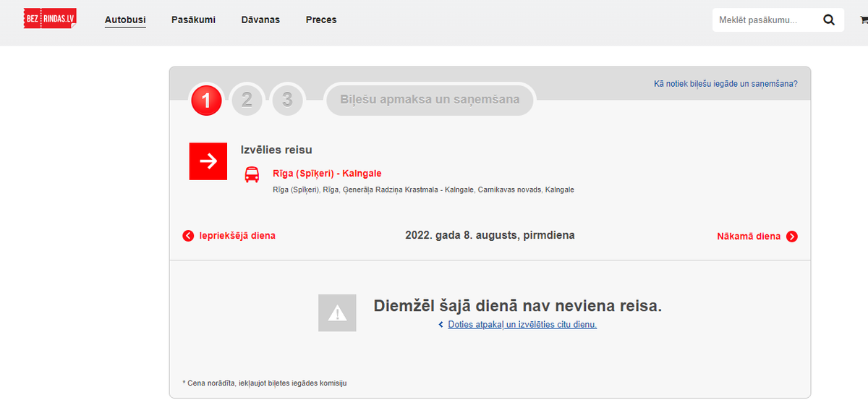Click Doties atpakaļ un izvēlēties citu dienu
Image resolution: width=868 pixels, height=408 pixels.
[522, 325]
